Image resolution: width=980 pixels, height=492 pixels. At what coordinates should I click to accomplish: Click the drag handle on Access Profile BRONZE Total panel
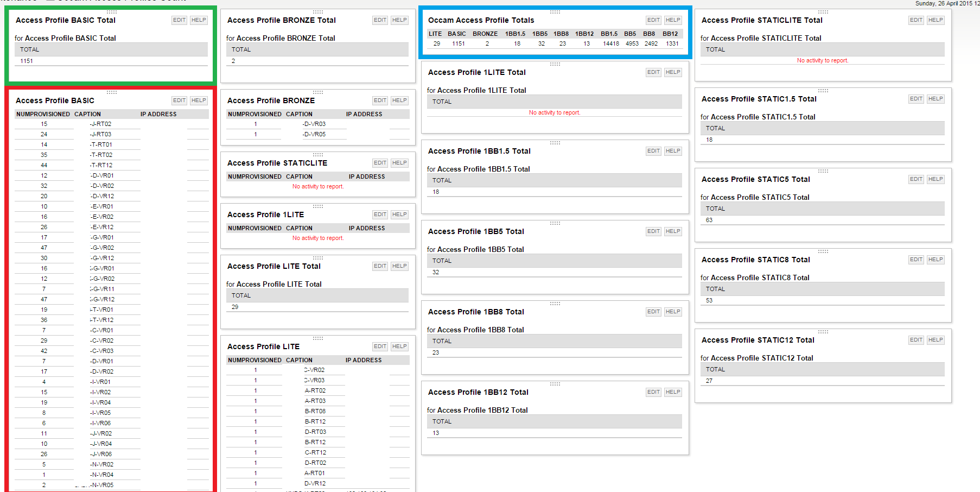318,12
